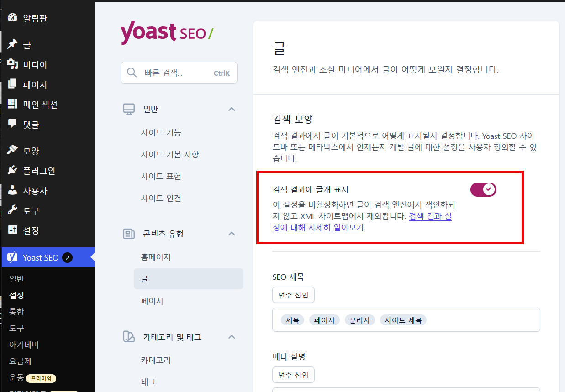Click the 모양 paintbrush icon
The height and width of the screenshot is (392, 565).
coord(13,151)
